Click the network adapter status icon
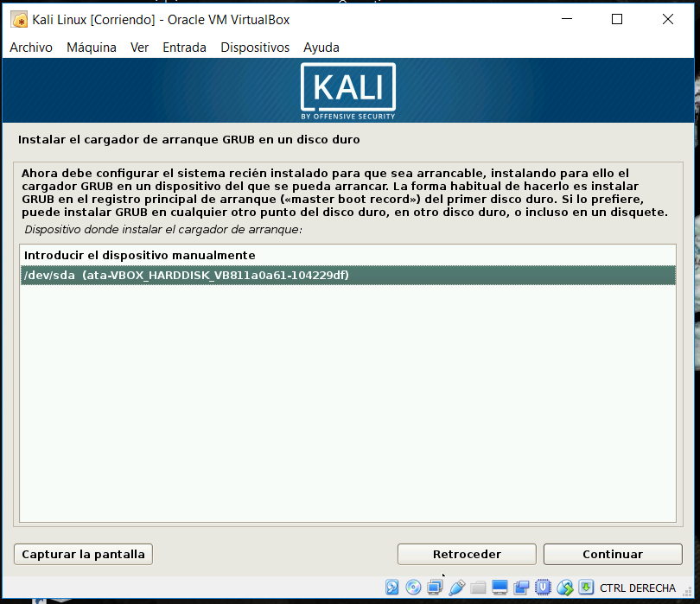 pyautogui.click(x=435, y=588)
